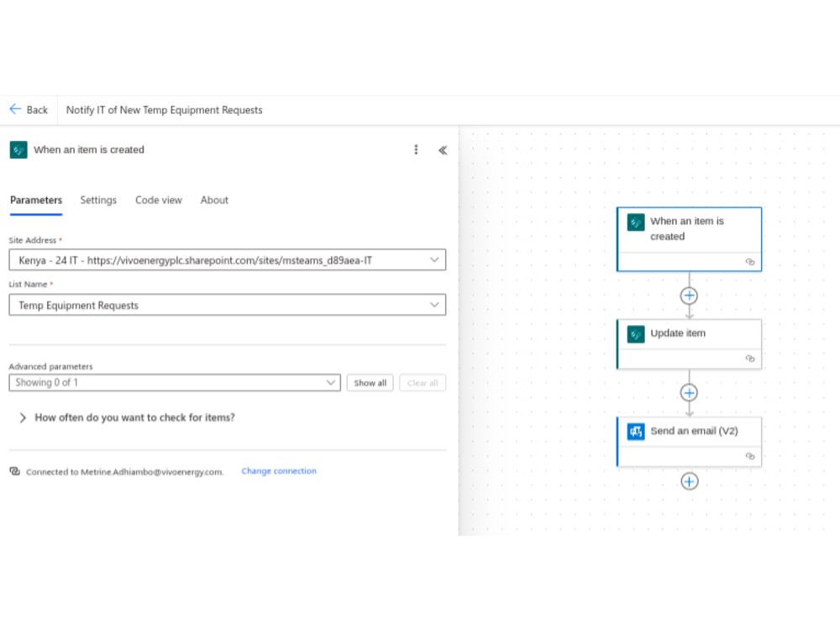840x630 pixels.
Task: Click the Change connection link
Action: tap(279, 471)
